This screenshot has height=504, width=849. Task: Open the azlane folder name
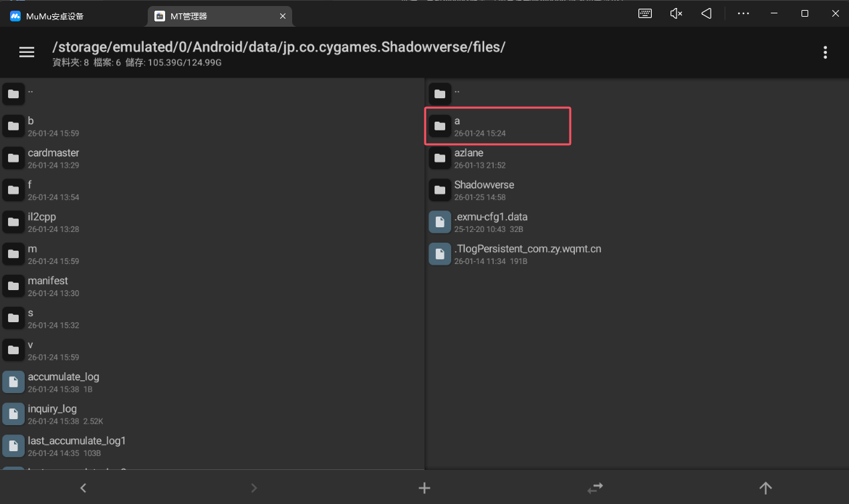469,153
